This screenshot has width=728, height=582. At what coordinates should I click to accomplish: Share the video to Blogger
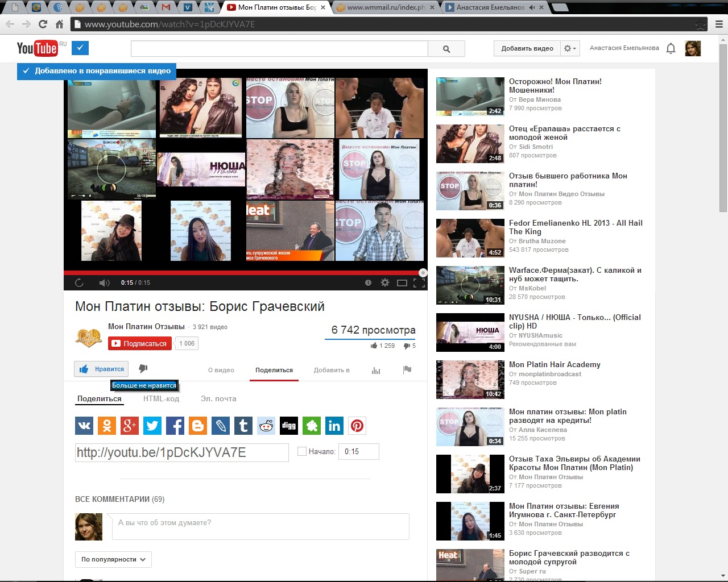[x=198, y=426]
